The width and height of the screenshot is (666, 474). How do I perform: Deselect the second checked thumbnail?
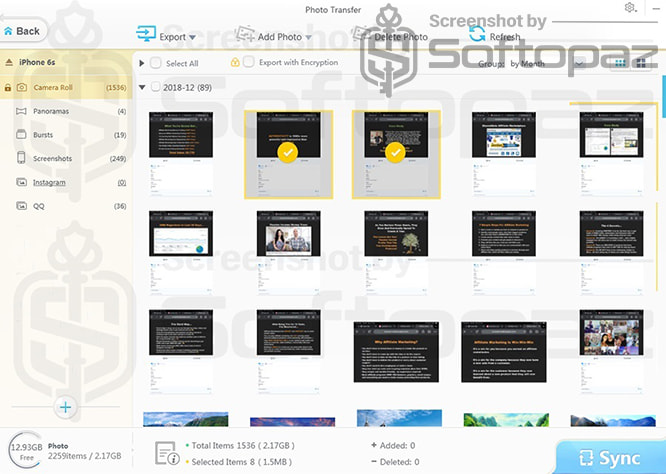[x=288, y=154]
